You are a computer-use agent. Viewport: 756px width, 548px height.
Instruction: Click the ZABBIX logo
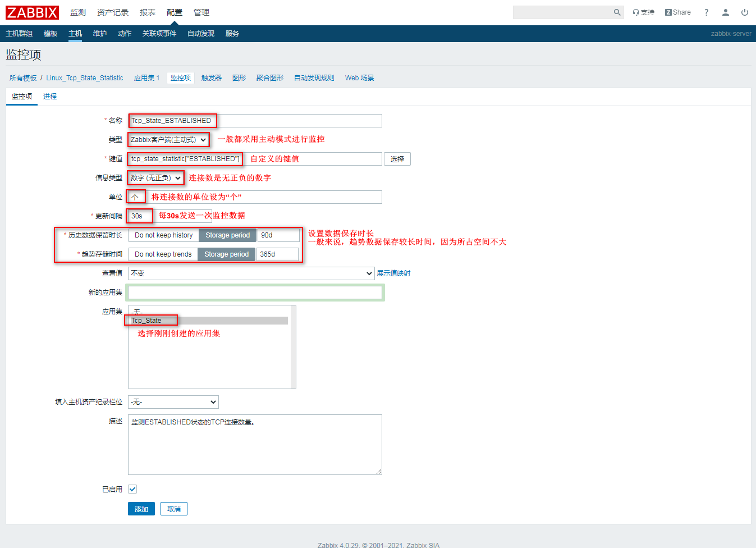tap(32, 12)
